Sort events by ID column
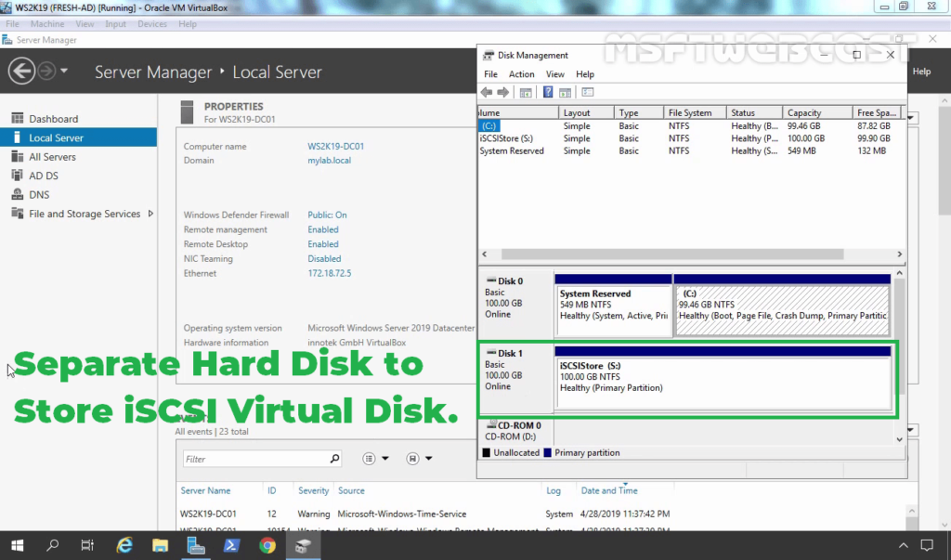 (272, 490)
